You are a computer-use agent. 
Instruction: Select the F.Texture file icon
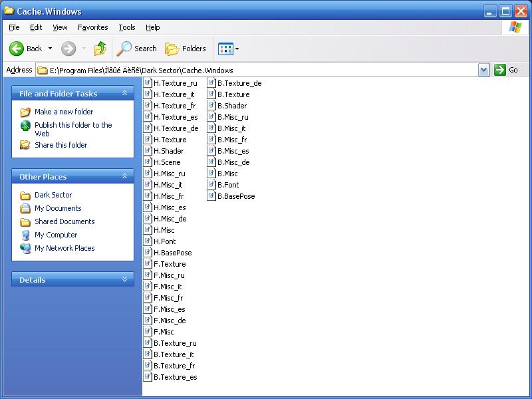click(x=147, y=263)
